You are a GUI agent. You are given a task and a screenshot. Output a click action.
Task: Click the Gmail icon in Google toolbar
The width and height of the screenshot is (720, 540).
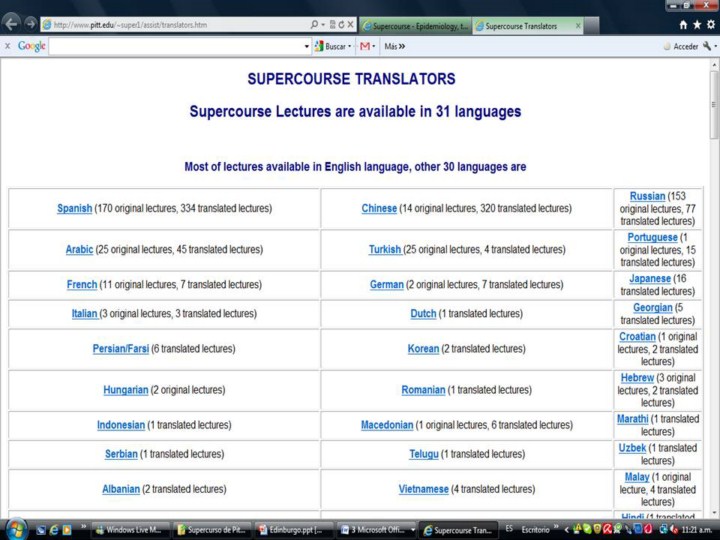click(366, 46)
